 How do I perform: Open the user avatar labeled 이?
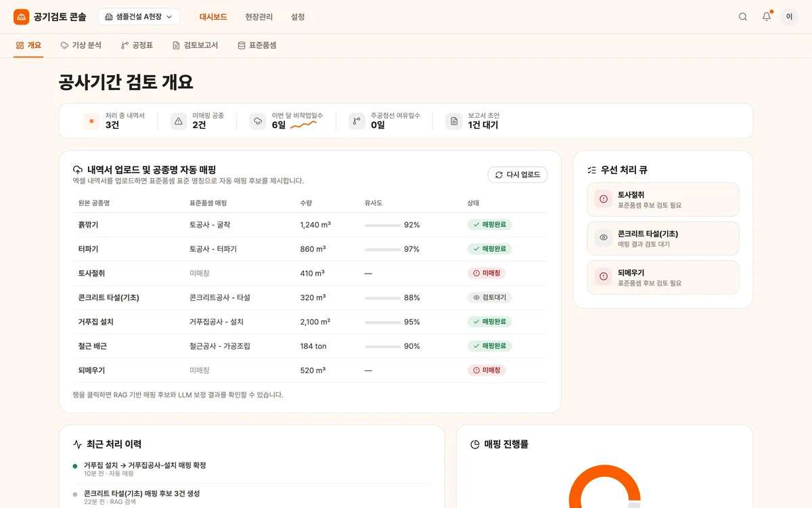(789, 17)
